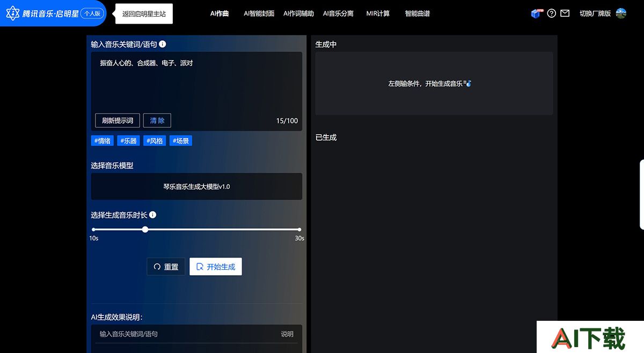Open the help question mark icon
Screen dimensions: 644x353
[551, 13]
